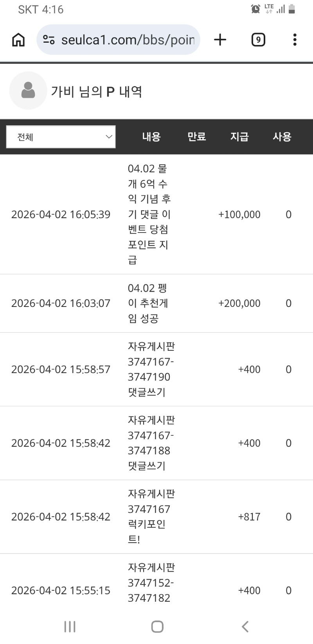Tap the 내용 column header

151,137
